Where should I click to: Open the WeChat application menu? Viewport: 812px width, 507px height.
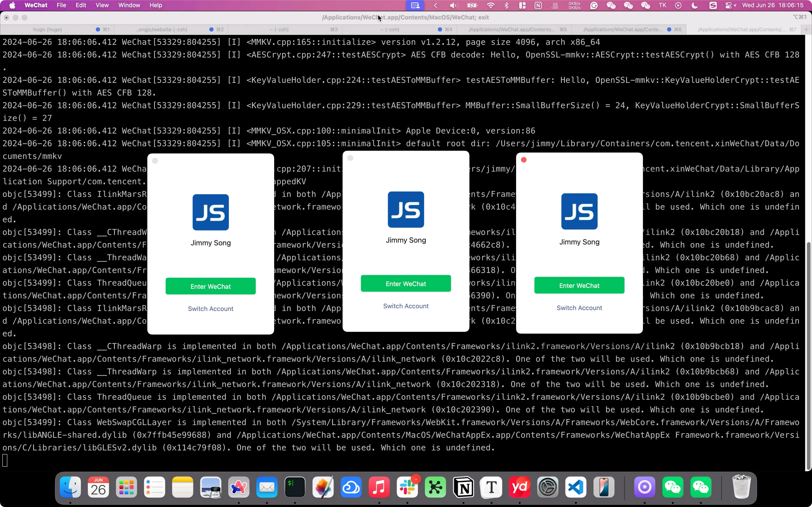(36, 5)
